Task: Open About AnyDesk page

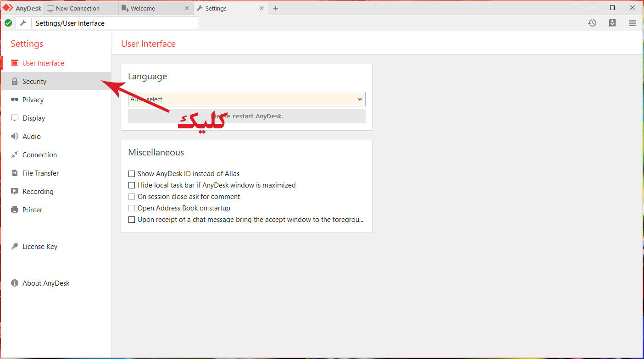Action: click(x=46, y=283)
